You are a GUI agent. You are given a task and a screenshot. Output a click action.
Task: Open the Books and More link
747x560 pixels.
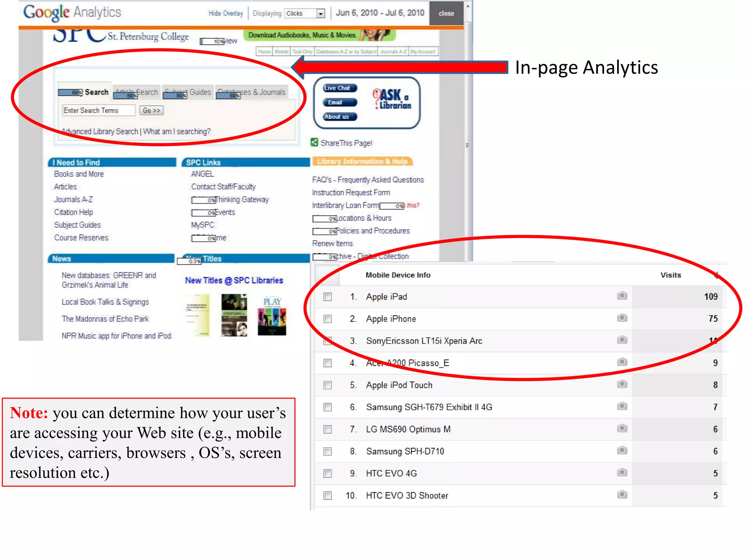(x=79, y=174)
